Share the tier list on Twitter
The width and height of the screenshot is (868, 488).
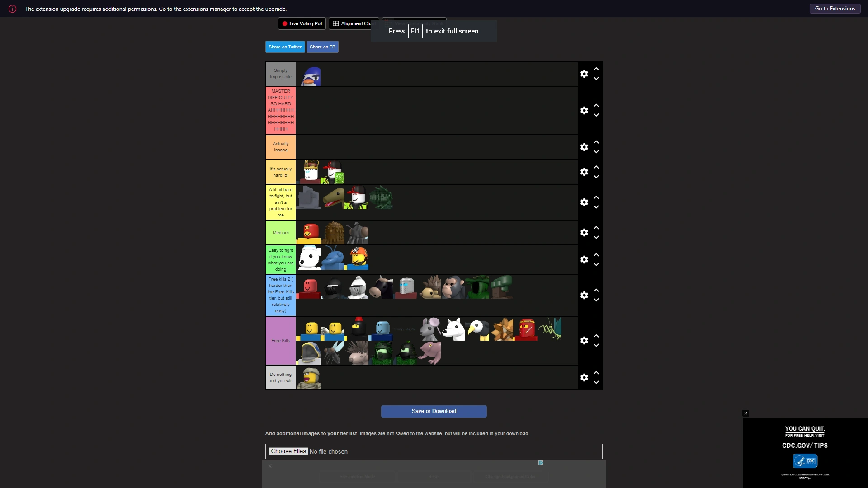[285, 47]
